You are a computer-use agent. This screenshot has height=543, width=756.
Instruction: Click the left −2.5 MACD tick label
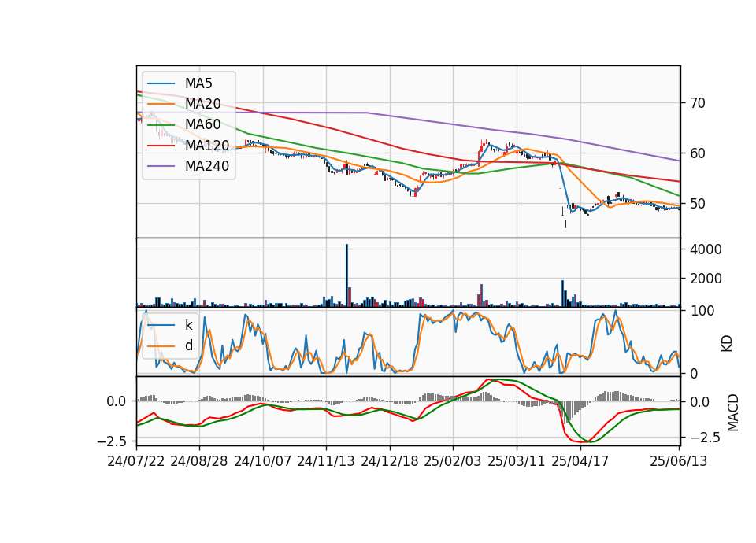tap(113, 441)
